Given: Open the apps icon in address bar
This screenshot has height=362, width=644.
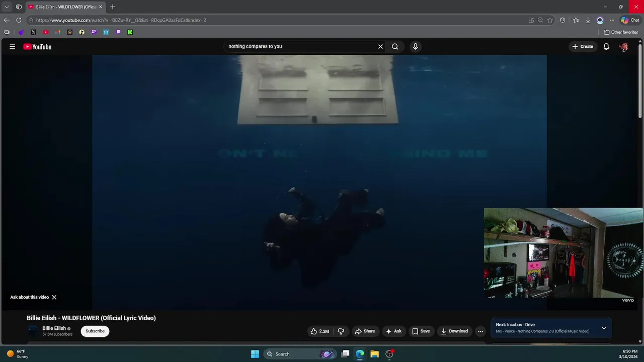Looking at the screenshot, I should point(531,20).
